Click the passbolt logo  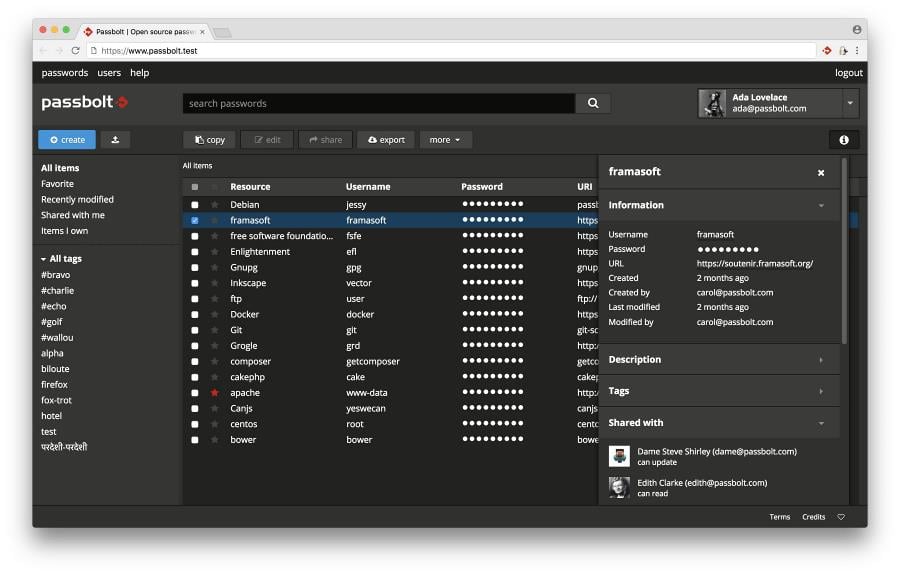pos(84,102)
